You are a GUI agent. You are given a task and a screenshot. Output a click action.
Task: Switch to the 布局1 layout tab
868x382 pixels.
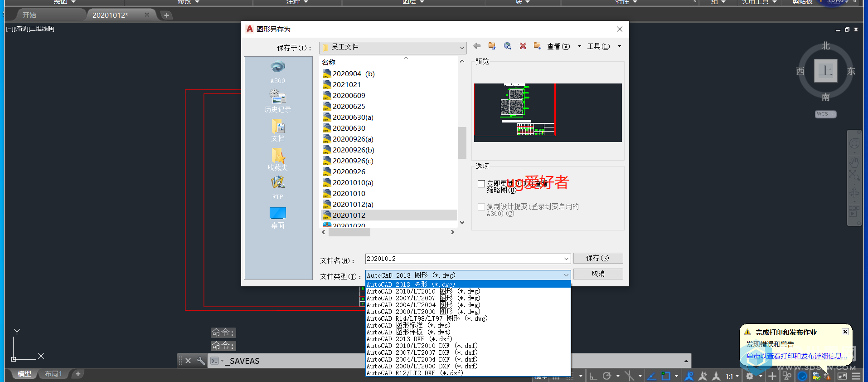[x=53, y=374]
